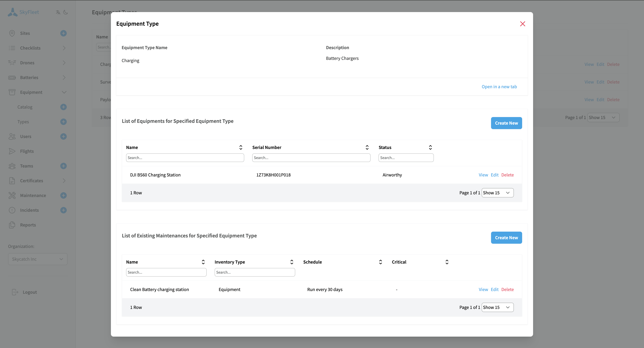This screenshot has width=644, height=348.
Task: Focus equipments Name search field
Action: (185, 157)
